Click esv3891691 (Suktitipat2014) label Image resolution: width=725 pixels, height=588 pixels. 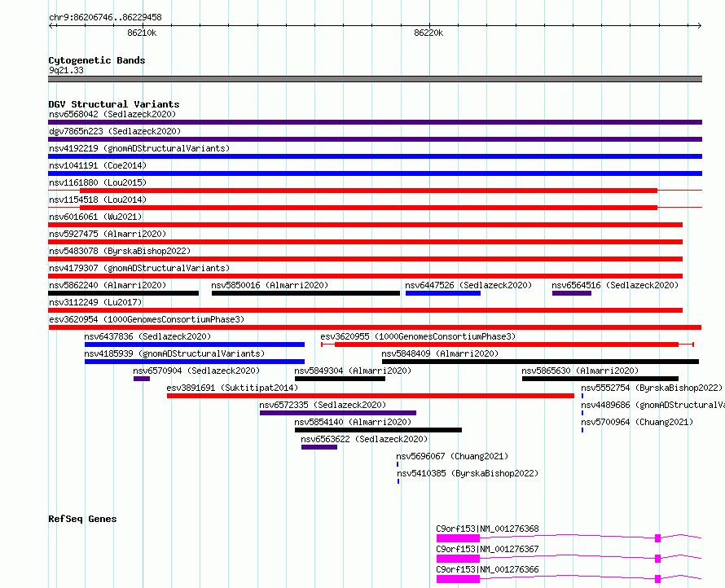[x=233, y=388]
